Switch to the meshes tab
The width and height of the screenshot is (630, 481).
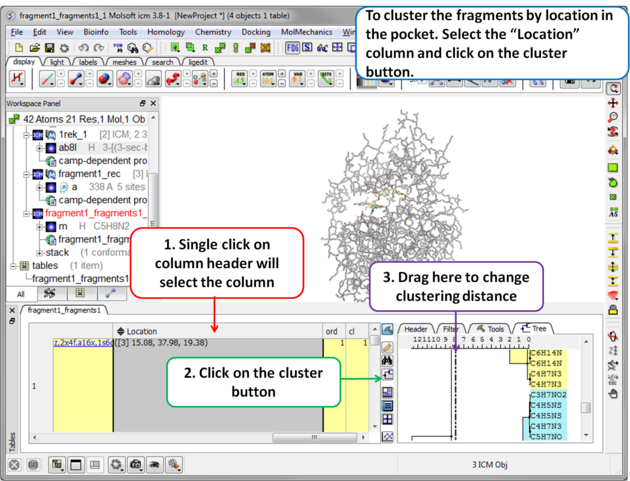click(124, 62)
